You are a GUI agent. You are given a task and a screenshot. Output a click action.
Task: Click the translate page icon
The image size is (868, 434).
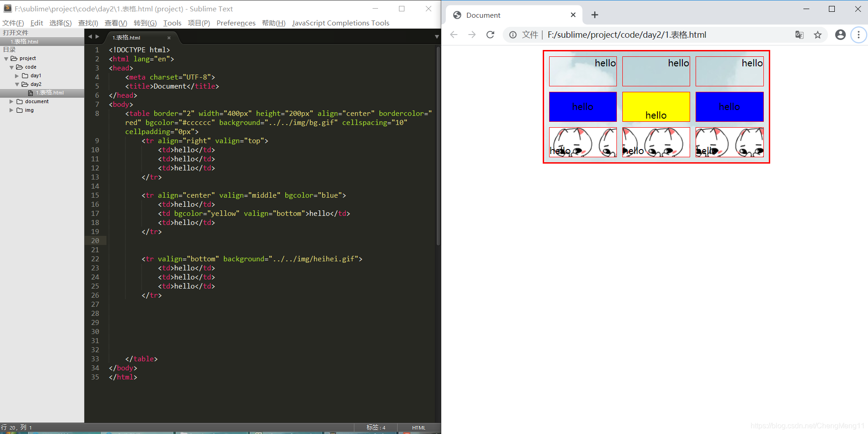pos(799,35)
